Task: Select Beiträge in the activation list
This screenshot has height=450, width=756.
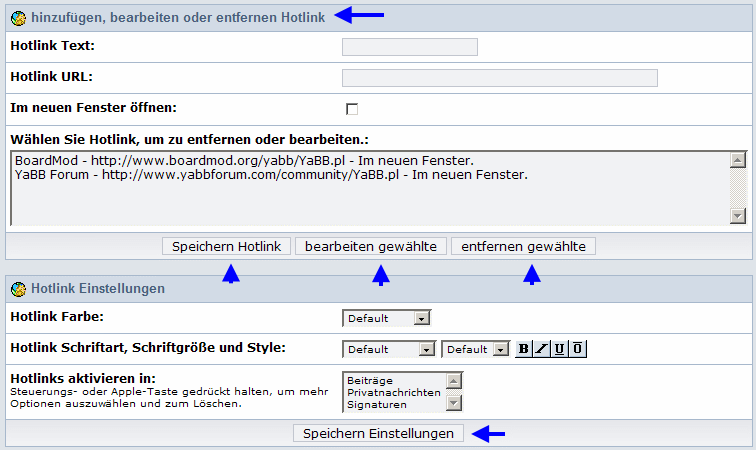Action: (x=369, y=381)
